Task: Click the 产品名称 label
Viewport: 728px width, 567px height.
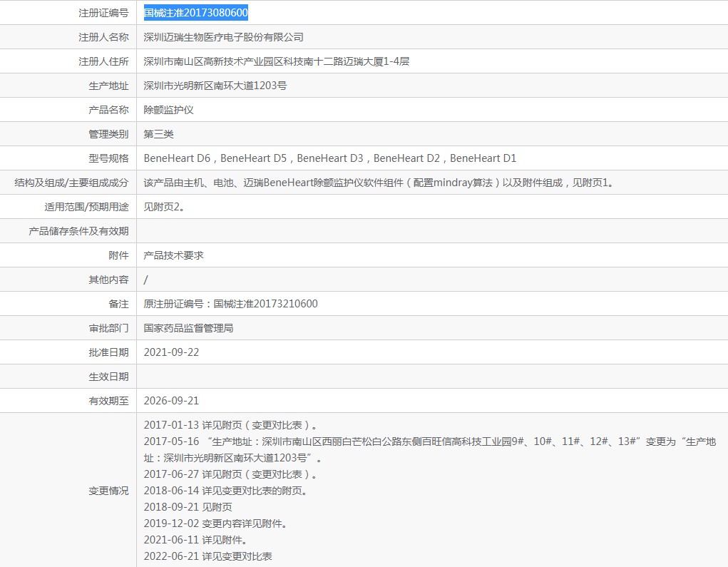Action: (108, 110)
